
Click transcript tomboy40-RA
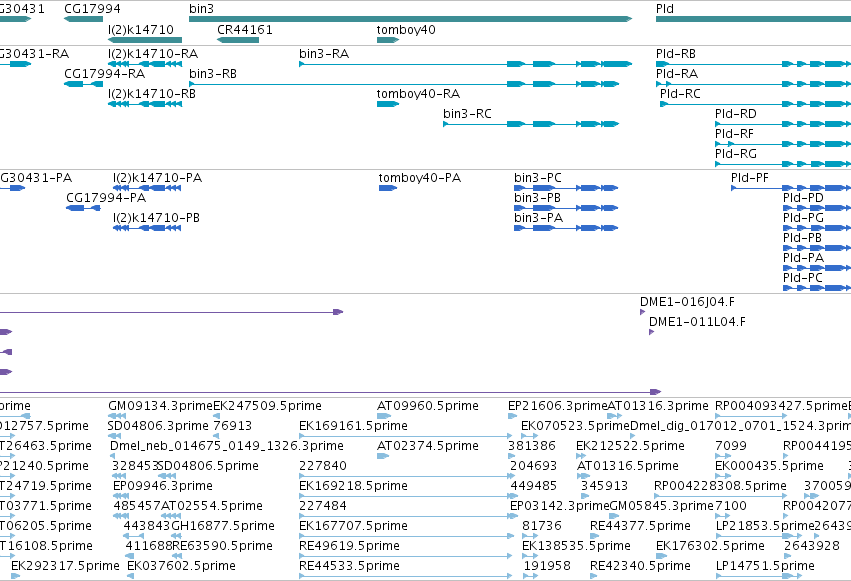click(x=388, y=104)
